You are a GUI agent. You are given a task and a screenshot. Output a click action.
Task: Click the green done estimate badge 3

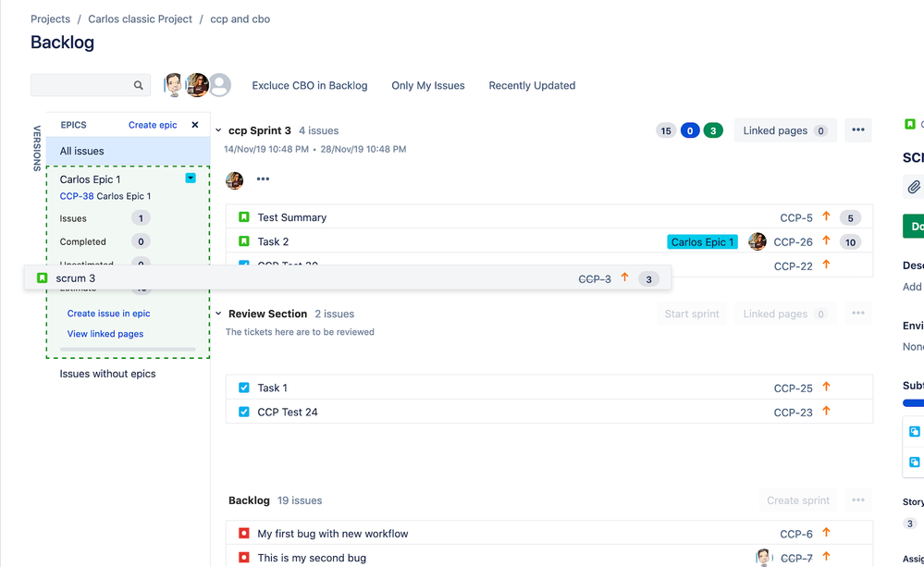[x=713, y=130]
